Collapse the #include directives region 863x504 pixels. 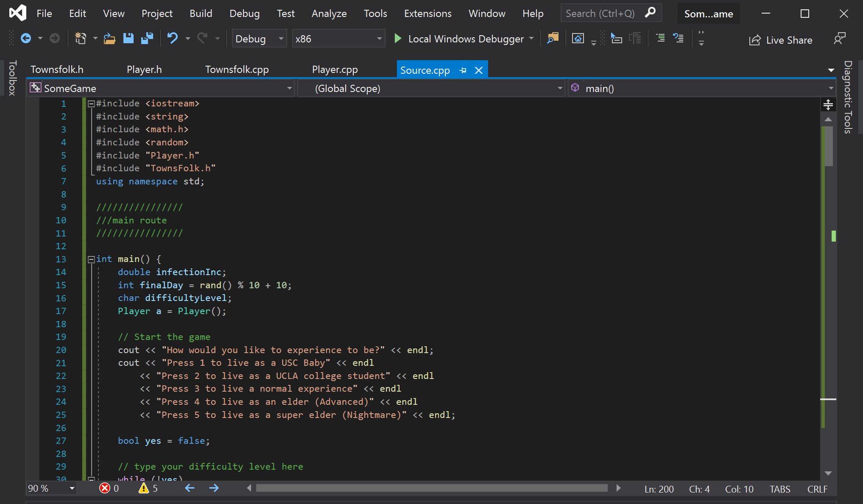click(91, 104)
